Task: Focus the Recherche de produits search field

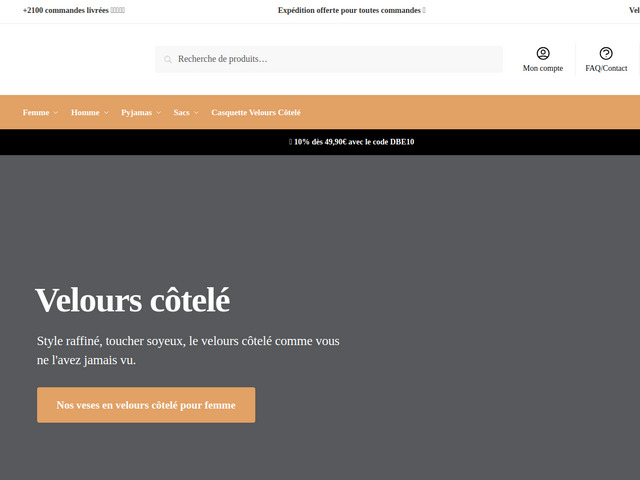Action: [x=335, y=59]
